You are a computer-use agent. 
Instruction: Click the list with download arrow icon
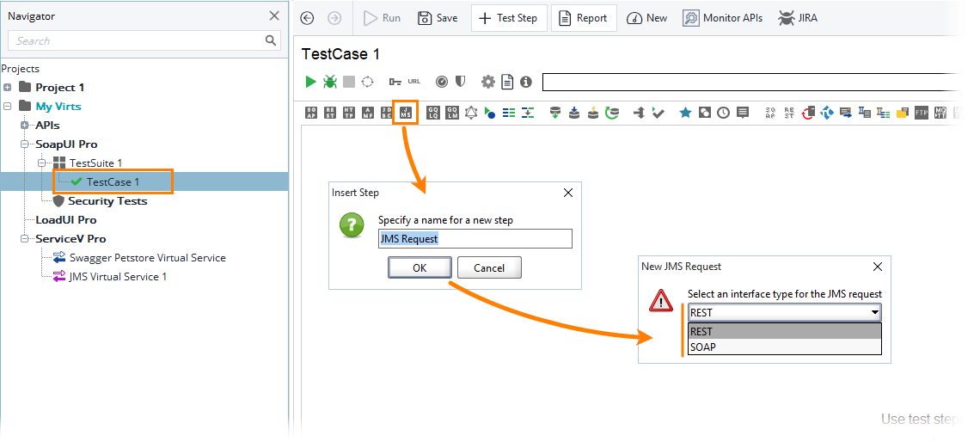pos(528,113)
